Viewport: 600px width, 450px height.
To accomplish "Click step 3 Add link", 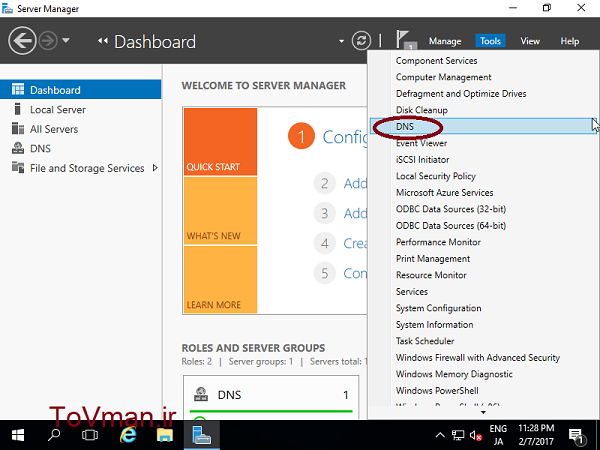I will 355,213.
